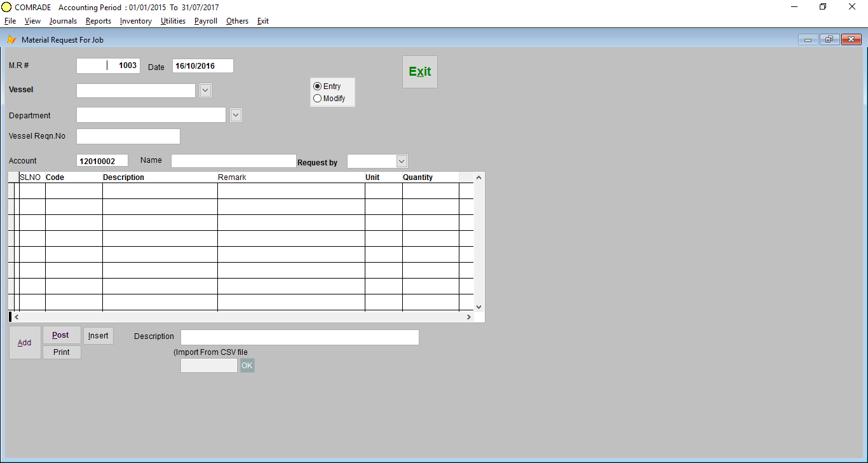The height and width of the screenshot is (463, 868).
Task: Click the Description input field
Action: pyautogui.click(x=299, y=337)
